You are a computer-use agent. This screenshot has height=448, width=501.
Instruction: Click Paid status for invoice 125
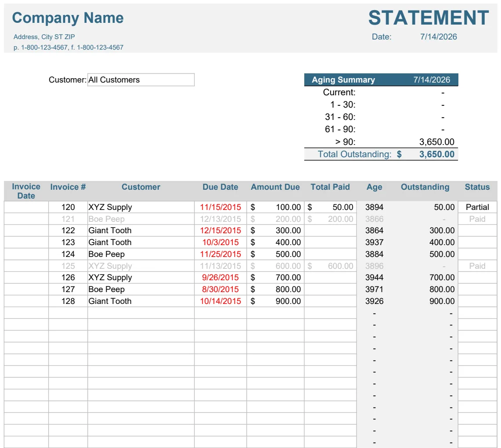point(477,266)
